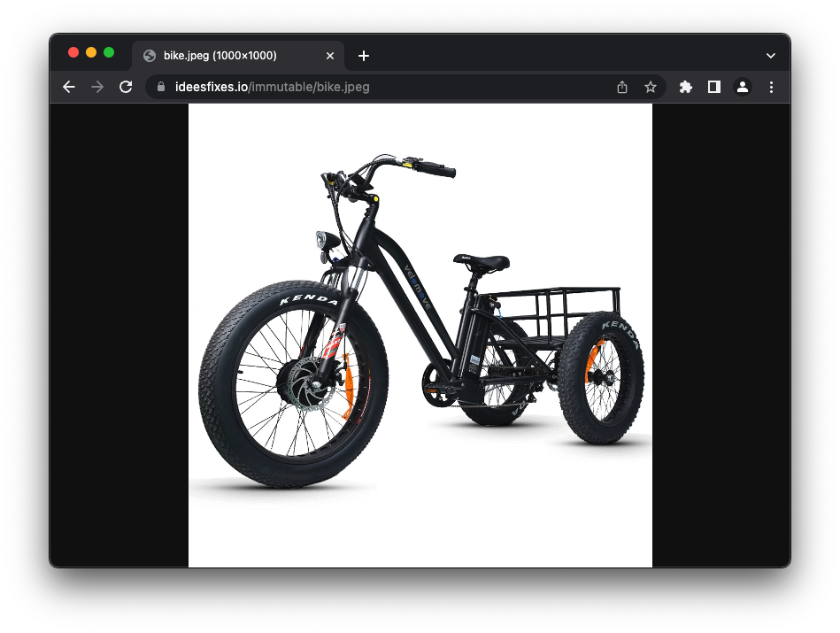Screen dimensions: 840x633
Task: Close the bike.jpeg tab
Action: click(330, 56)
